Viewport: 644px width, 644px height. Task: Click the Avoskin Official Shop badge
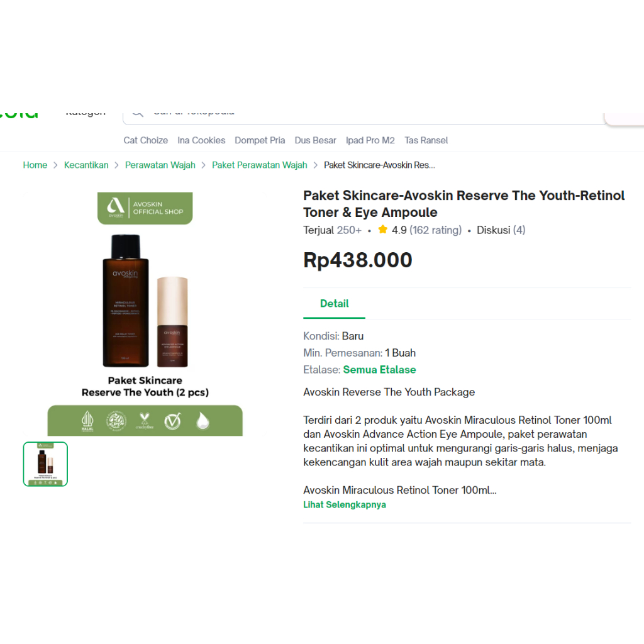click(145, 208)
